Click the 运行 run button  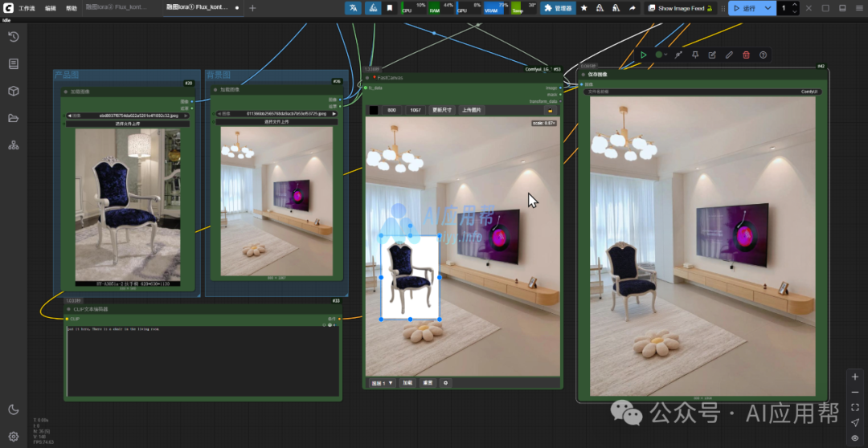(x=744, y=8)
